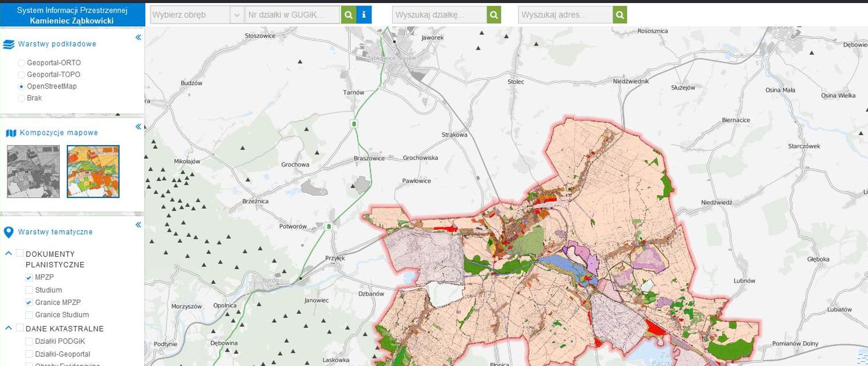The image size is (868, 366).
Task: Collapse the DANE KATASTRALNE group
Action: pyautogui.click(x=8, y=328)
